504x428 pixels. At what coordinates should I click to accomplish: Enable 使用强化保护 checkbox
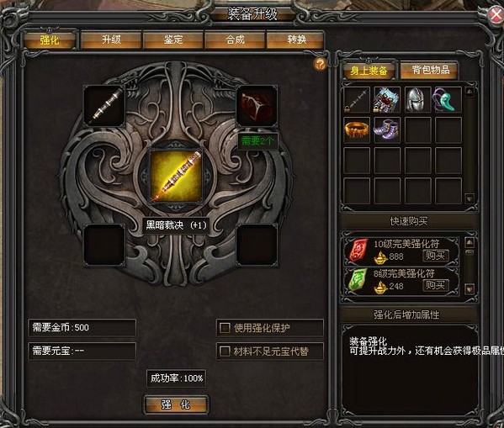pyautogui.click(x=225, y=328)
